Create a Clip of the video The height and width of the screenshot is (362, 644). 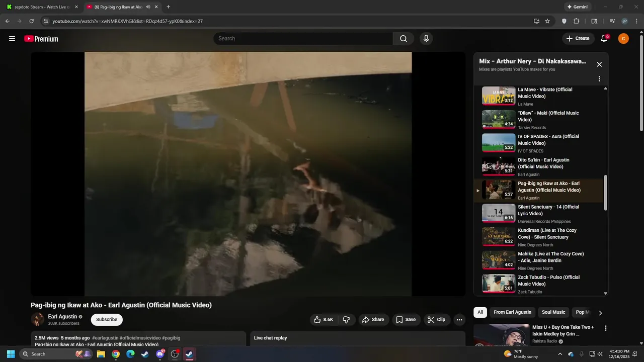pos(436,320)
